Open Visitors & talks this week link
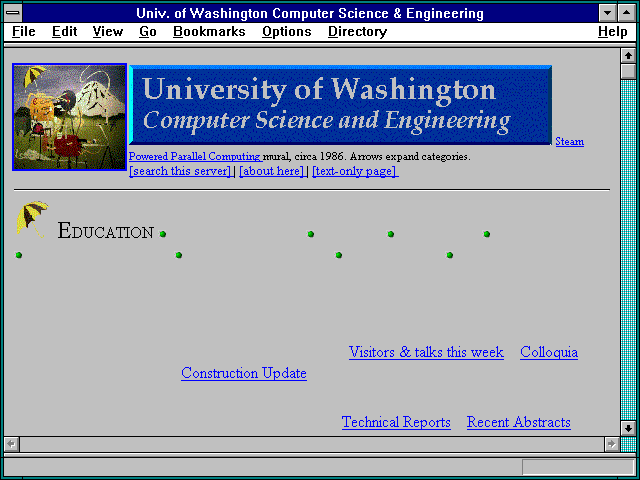 (x=426, y=352)
